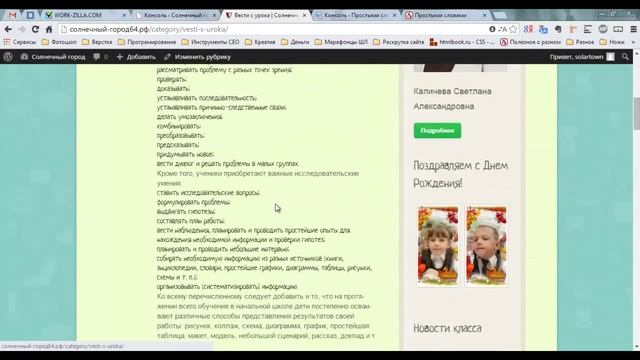Viewport: 640px width, 360px height.
Task: Close the Простыми словами tab
Action: (x=484, y=15)
